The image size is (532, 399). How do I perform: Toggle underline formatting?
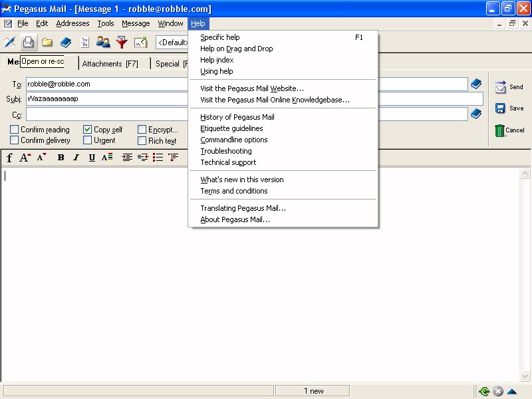[x=92, y=158]
